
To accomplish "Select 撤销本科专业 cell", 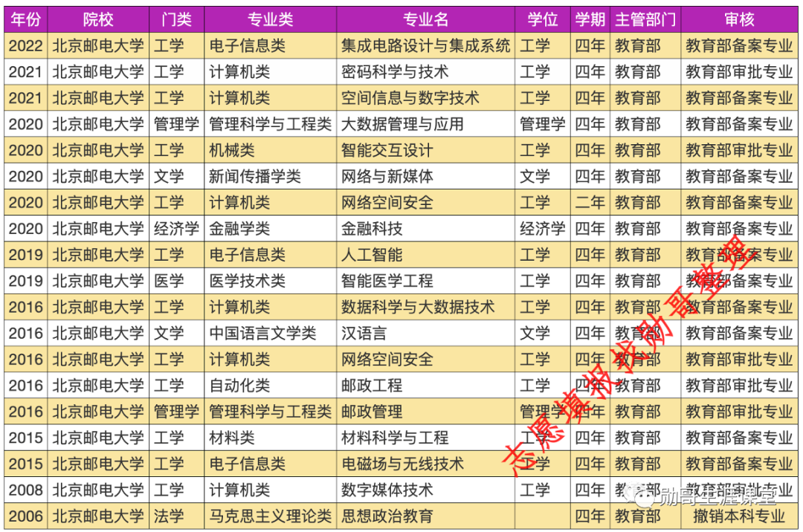I will [x=740, y=516].
